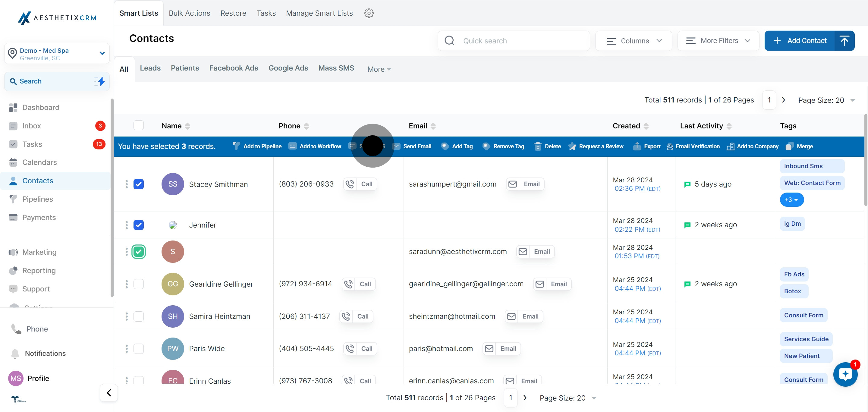This screenshot has width=868, height=412.
Task: Switch to the Bulk Actions tab
Action: pyautogui.click(x=189, y=13)
